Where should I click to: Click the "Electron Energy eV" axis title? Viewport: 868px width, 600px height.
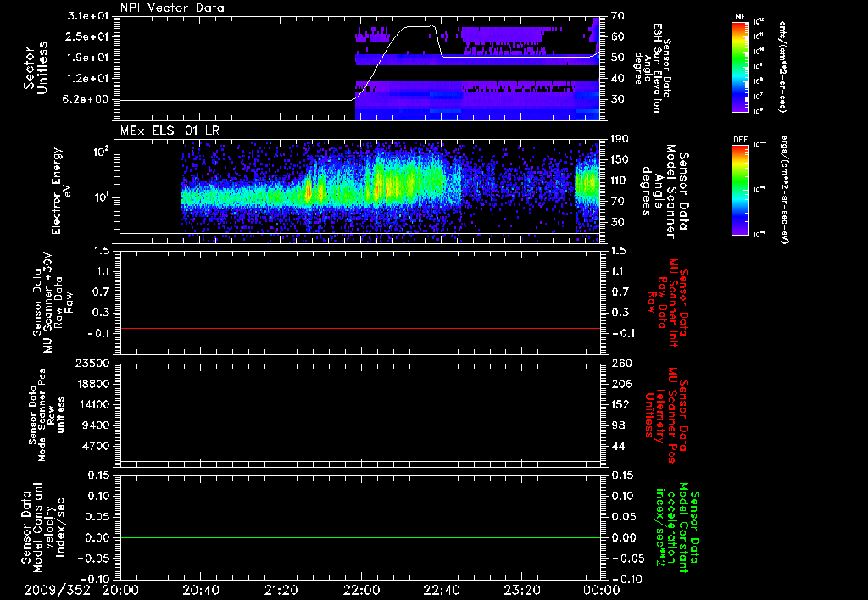pyautogui.click(x=63, y=191)
